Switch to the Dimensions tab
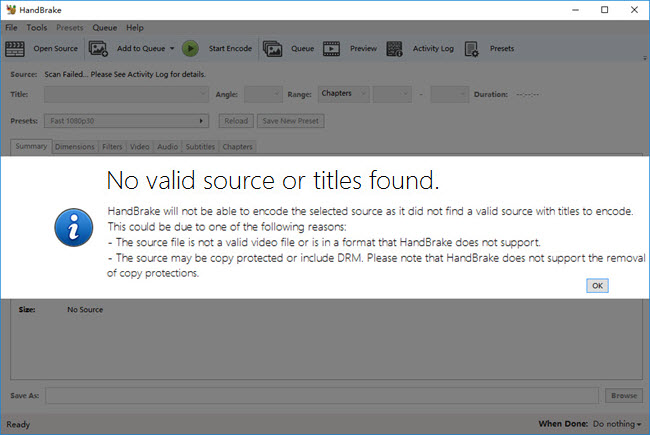The height and width of the screenshot is (435, 650). click(x=75, y=147)
